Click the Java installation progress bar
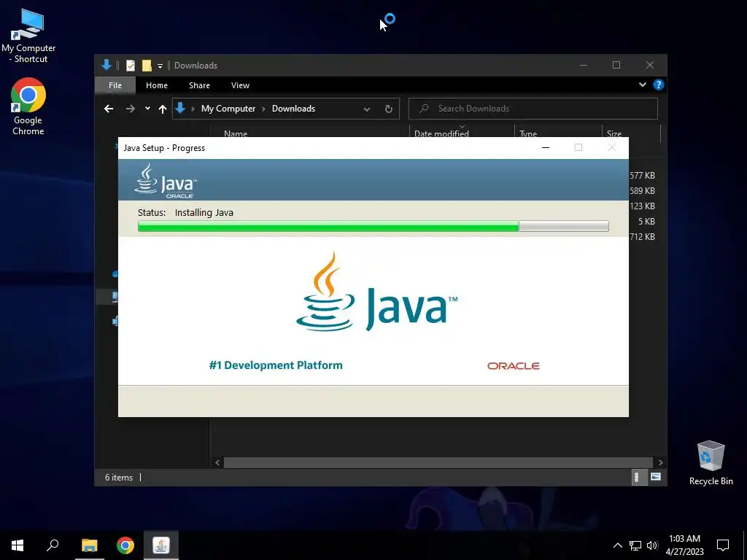Viewport: 747px width, 560px height. (373, 226)
